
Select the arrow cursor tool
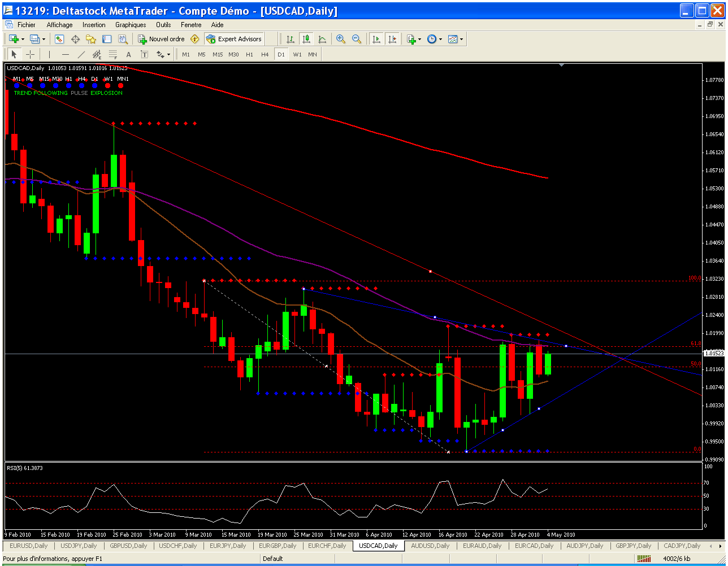coord(14,54)
